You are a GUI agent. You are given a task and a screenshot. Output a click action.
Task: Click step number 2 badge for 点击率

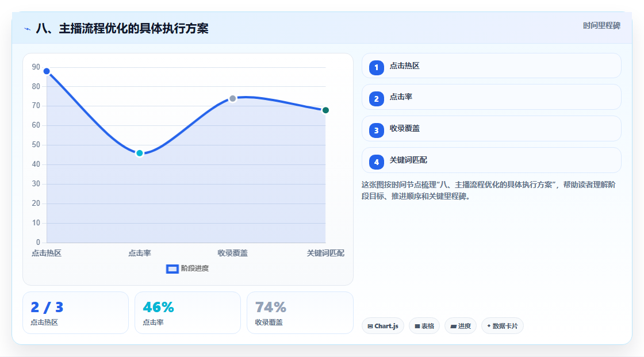coord(376,99)
